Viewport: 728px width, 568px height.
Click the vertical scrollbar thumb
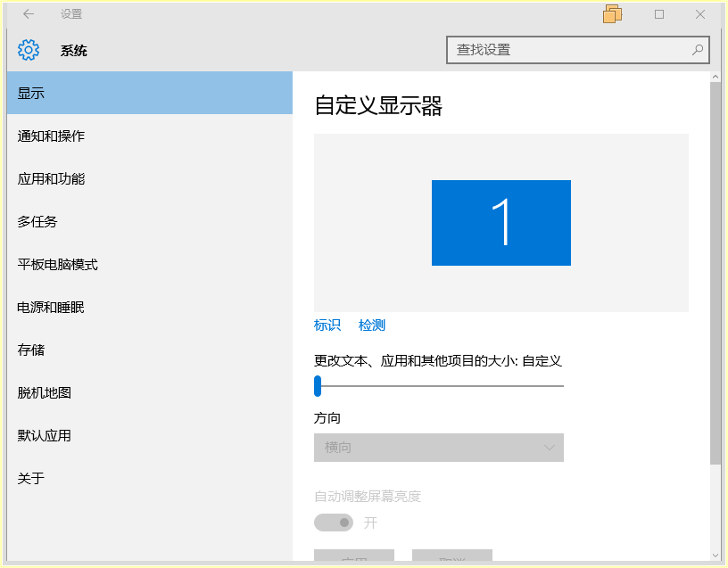pyautogui.click(x=715, y=273)
